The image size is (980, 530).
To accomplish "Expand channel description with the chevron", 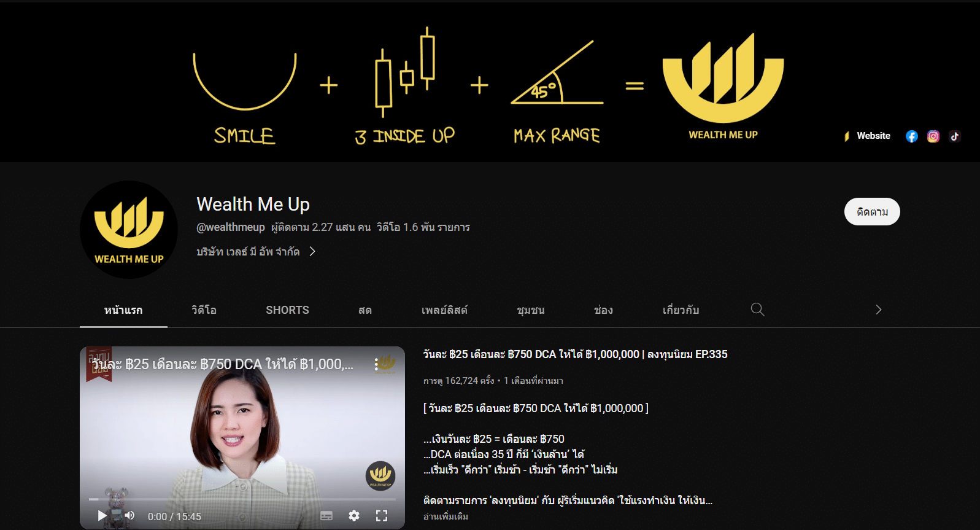I will coord(312,252).
